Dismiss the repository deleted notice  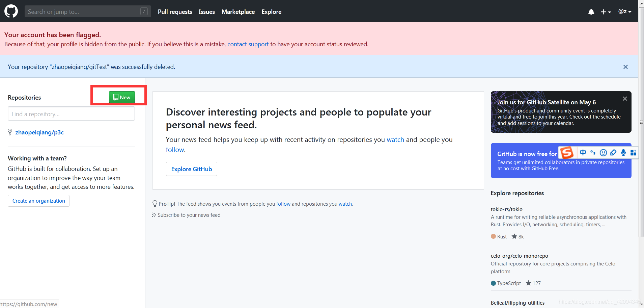[625, 67]
